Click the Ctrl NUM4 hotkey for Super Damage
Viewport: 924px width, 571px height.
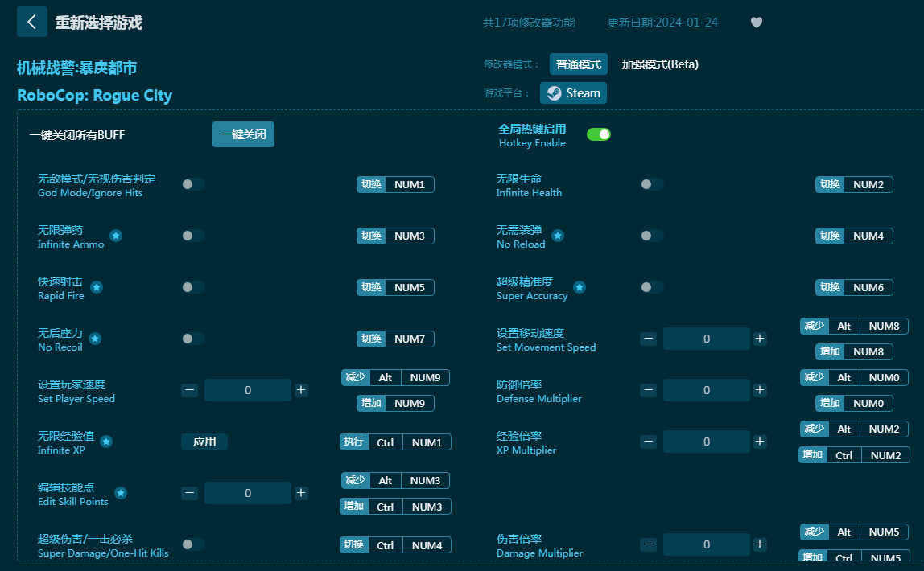[x=395, y=545]
